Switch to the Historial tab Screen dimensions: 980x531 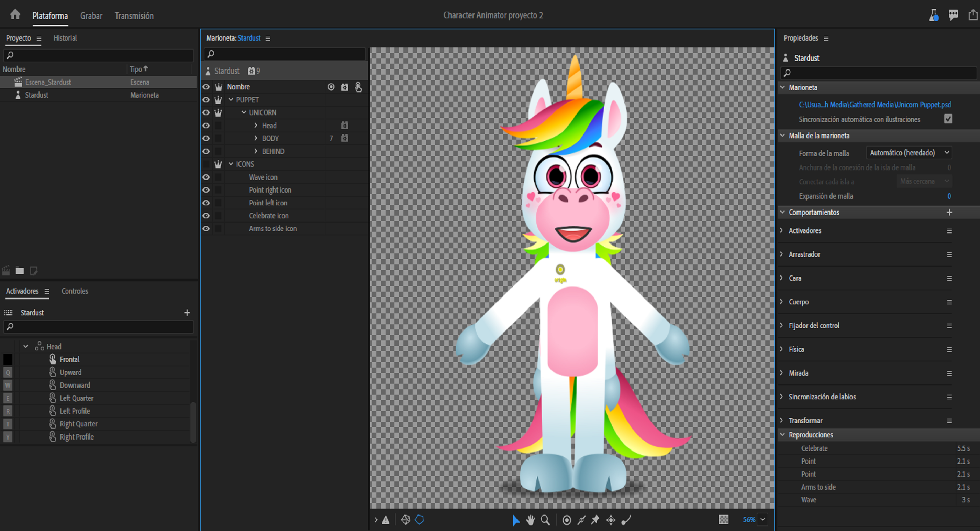point(65,38)
